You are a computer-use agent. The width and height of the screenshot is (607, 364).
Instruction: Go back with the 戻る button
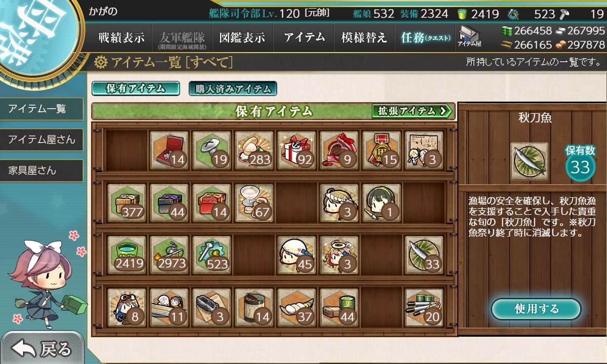[42, 348]
